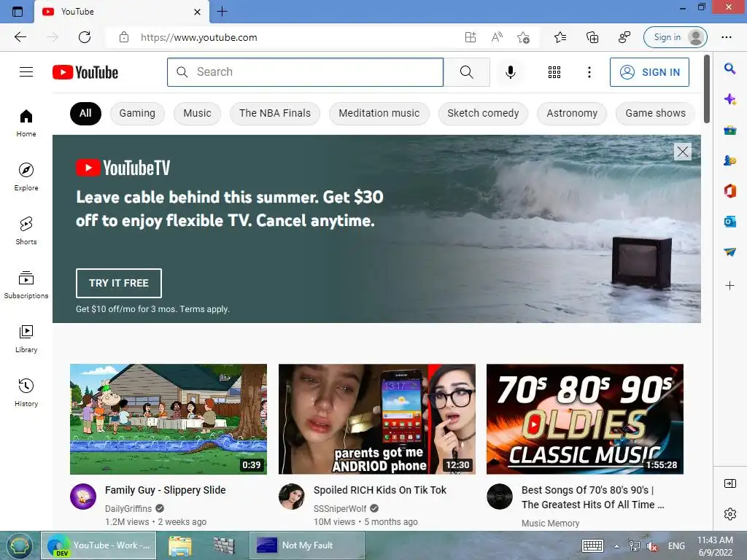Image resolution: width=747 pixels, height=560 pixels.
Task: Add a site to Edge sidebar
Action: (729, 286)
